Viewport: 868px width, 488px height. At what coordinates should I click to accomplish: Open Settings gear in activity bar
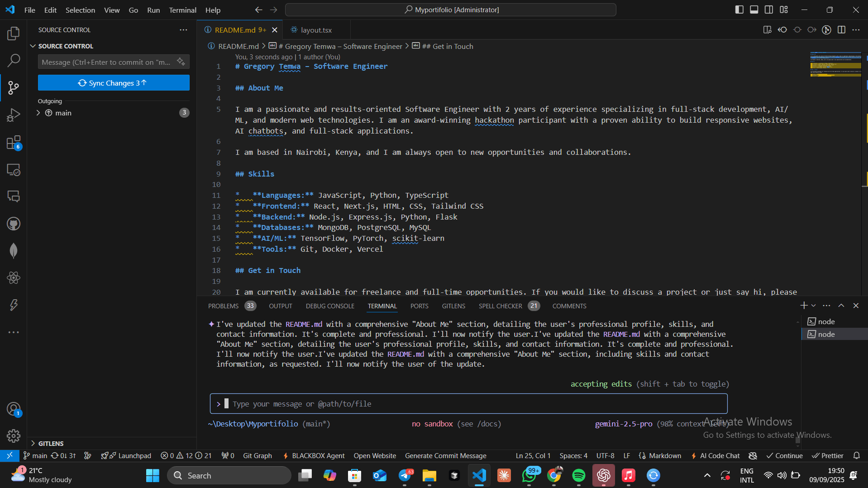[13, 436]
